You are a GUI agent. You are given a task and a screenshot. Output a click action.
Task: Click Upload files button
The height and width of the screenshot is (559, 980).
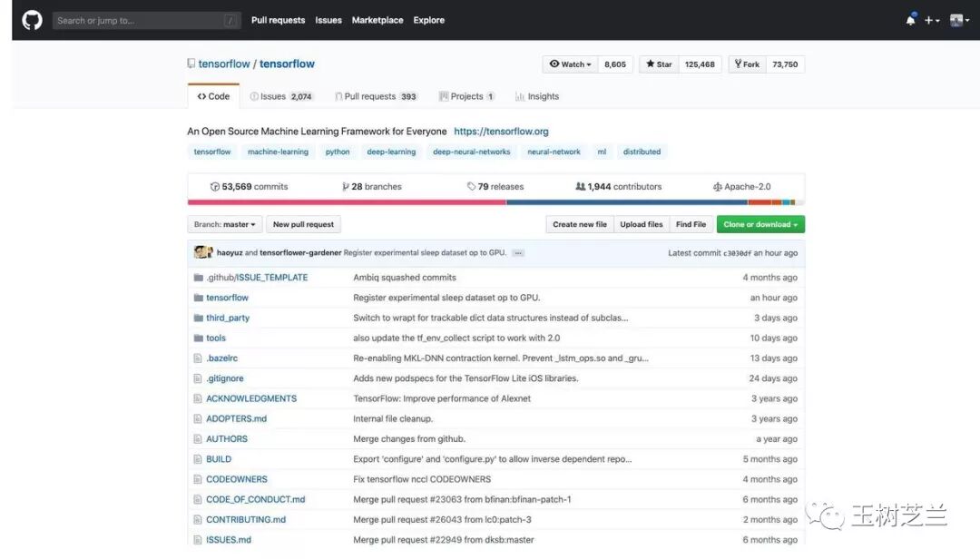pyautogui.click(x=642, y=224)
